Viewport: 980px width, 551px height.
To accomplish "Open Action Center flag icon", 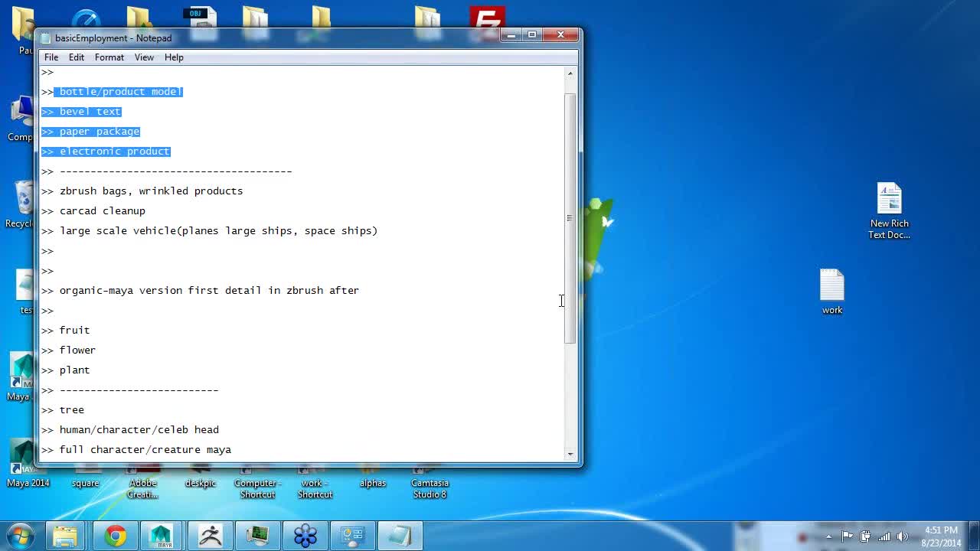I will pyautogui.click(x=847, y=536).
